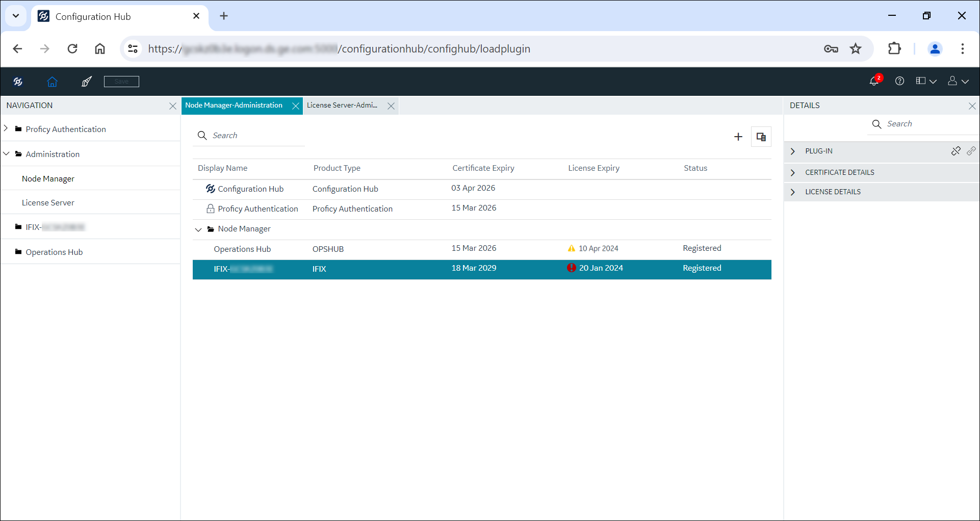Expand the LICENSE DETAILS section

793,192
